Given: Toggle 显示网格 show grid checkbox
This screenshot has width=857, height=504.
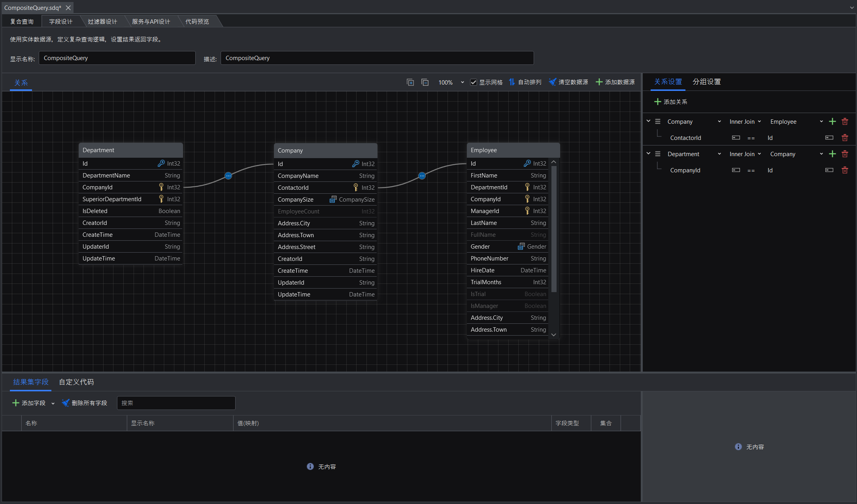Looking at the screenshot, I should click(474, 82).
